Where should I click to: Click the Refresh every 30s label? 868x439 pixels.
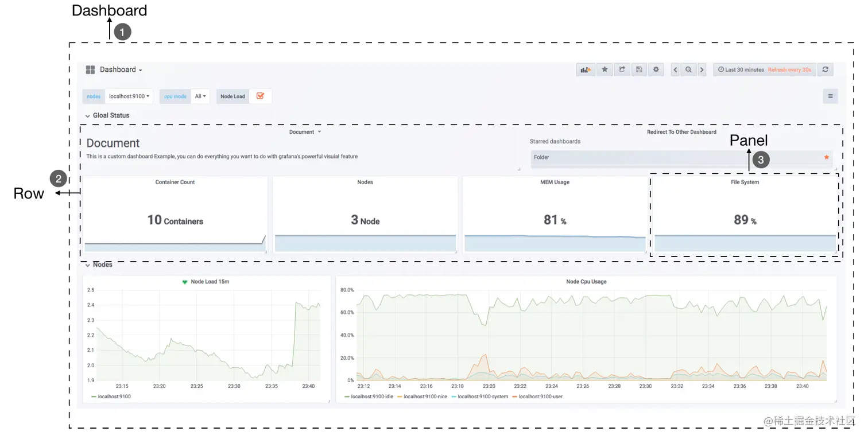pos(789,69)
